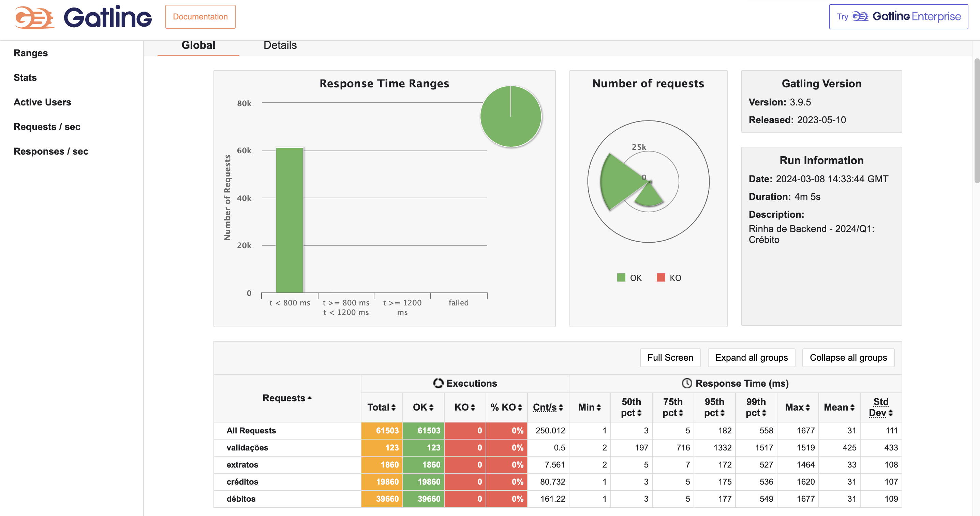Viewport: 980px width, 516px height.
Task: Click the OK legend green swatch
Action: tap(621, 277)
